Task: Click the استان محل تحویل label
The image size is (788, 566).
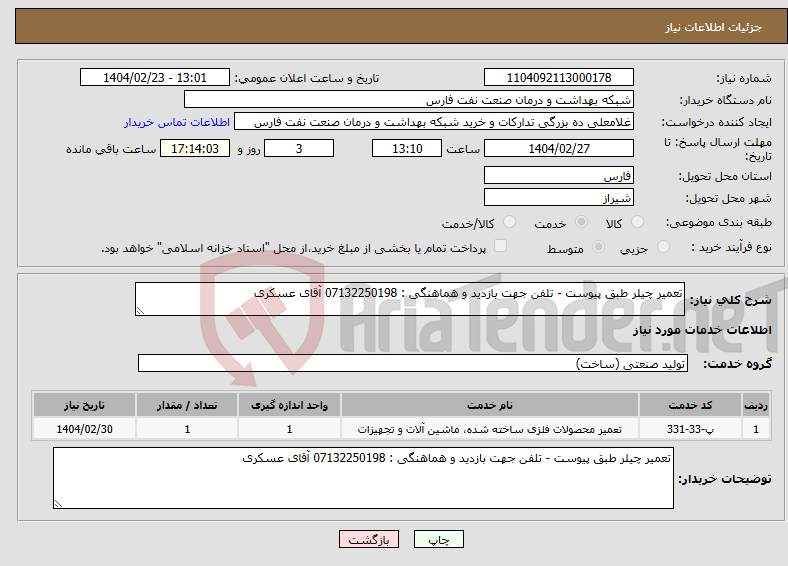Action: (725, 176)
